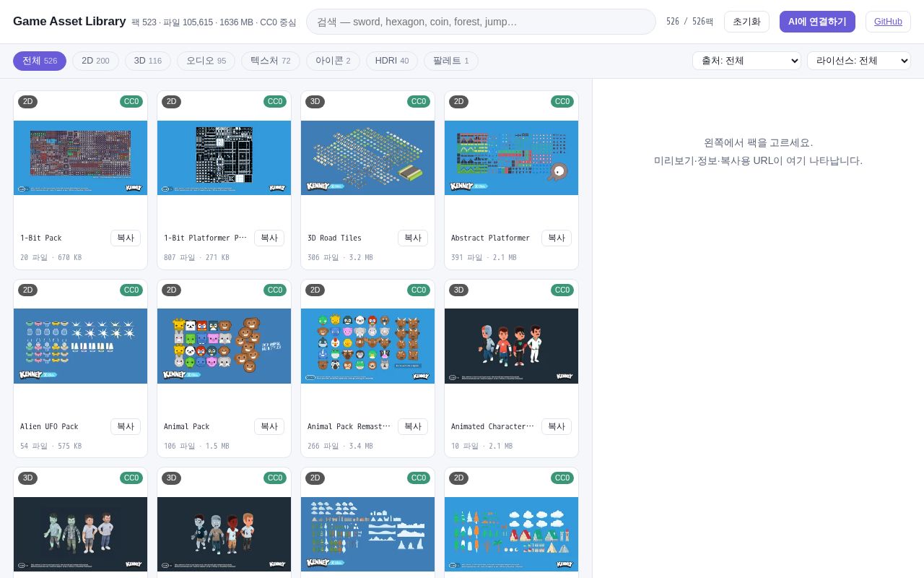Copy the 1-Bit Pack via 복사
Screen dimensions: 924x578
(126, 238)
